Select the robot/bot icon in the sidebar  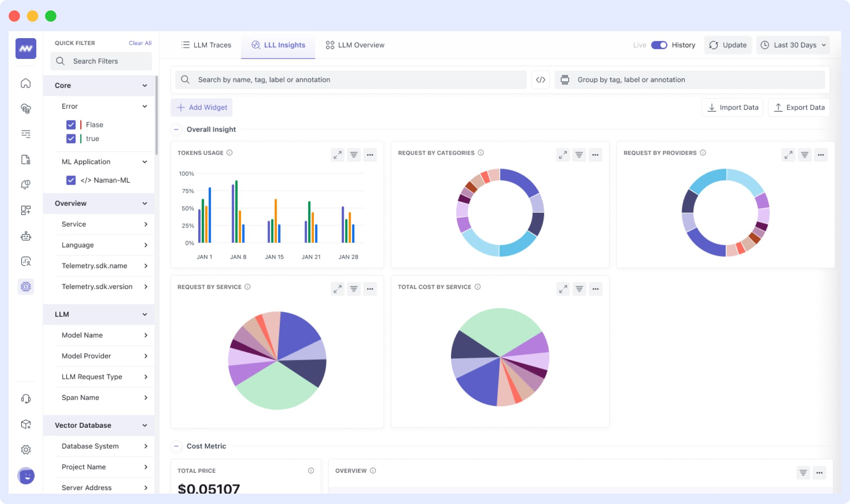coord(26,236)
